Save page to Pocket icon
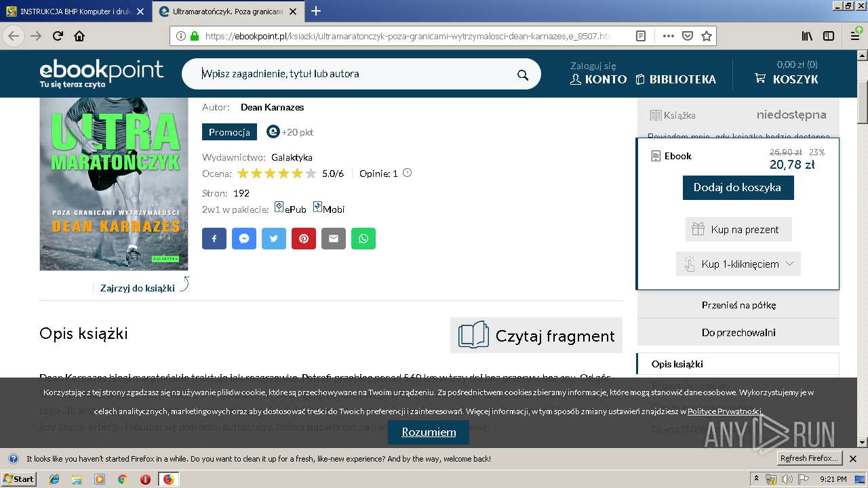The width and height of the screenshot is (868, 488). tap(688, 37)
